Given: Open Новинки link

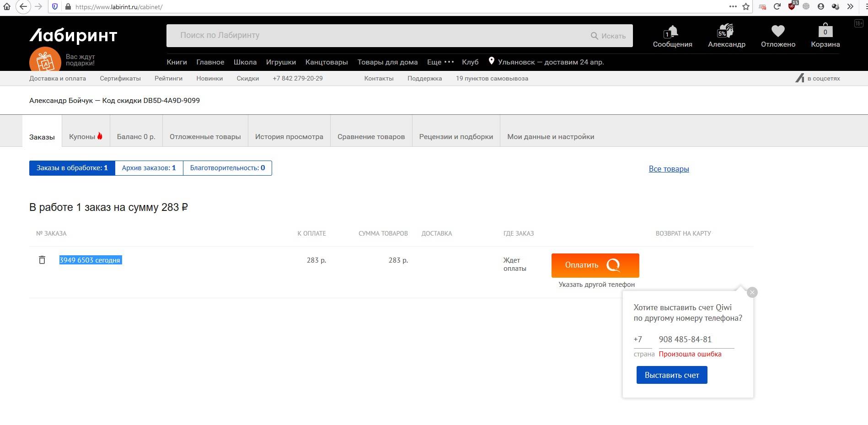Looking at the screenshot, I should 209,78.
